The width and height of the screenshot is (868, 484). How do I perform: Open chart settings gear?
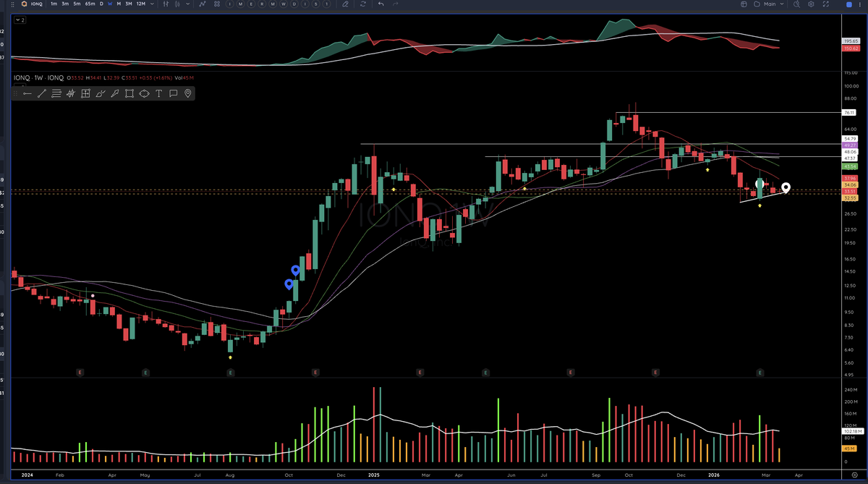coord(811,4)
